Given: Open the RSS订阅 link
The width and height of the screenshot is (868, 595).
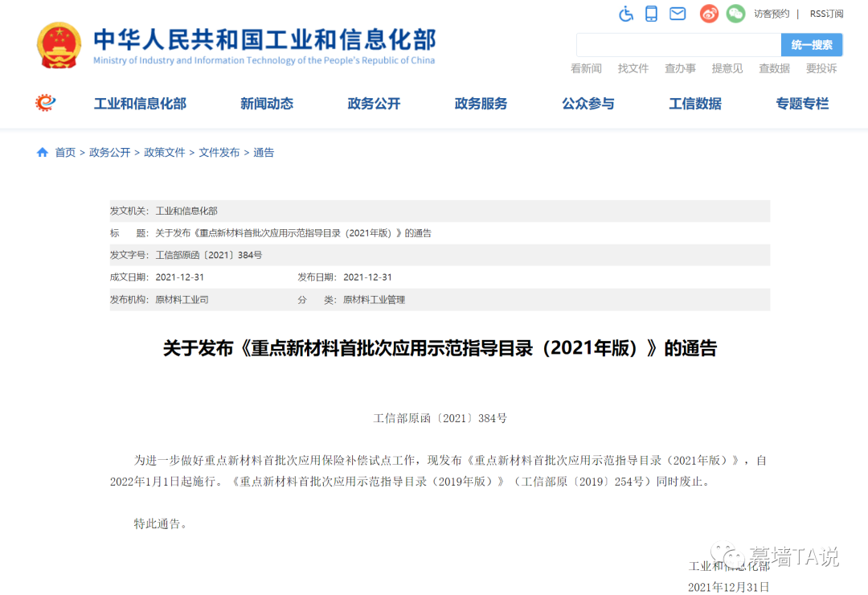Looking at the screenshot, I should pyautogui.click(x=826, y=14).
